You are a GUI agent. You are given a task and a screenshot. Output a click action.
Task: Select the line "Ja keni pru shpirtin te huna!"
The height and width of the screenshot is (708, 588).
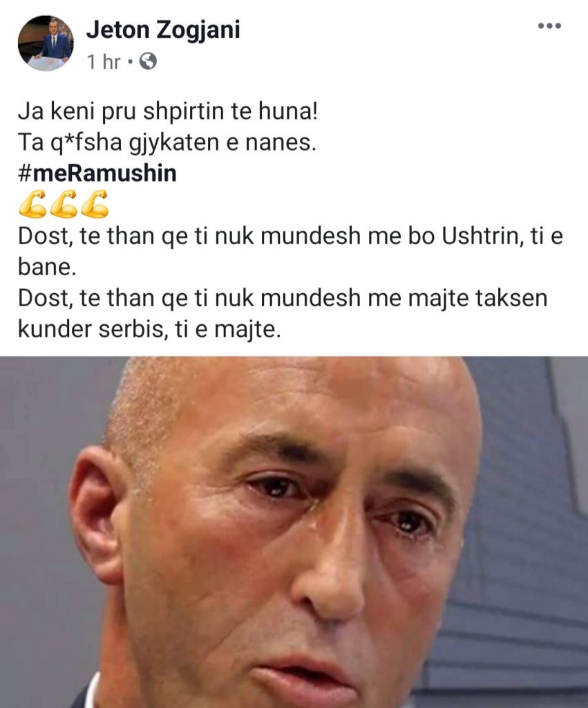tap(168, 111)
